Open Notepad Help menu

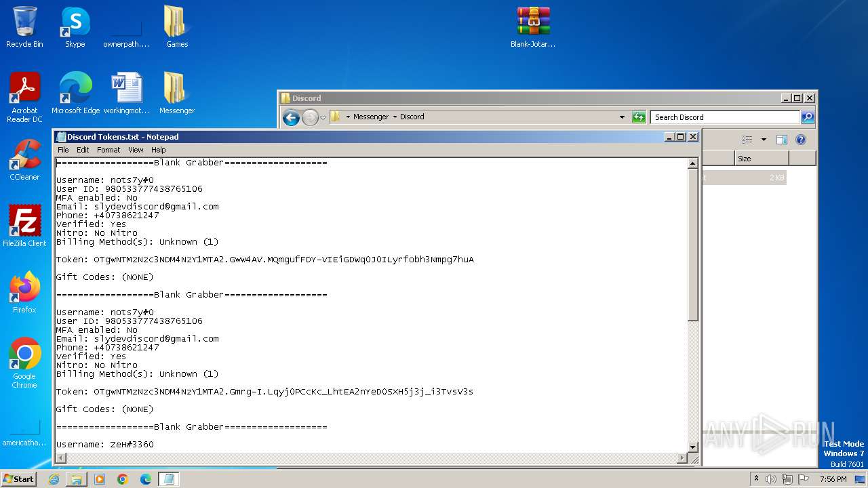pos(158,150)
